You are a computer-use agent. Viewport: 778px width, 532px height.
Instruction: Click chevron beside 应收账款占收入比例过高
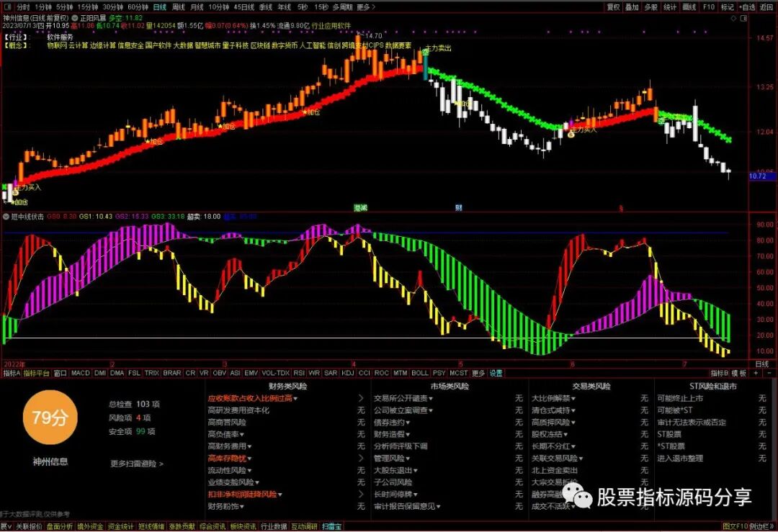(361, 398)
